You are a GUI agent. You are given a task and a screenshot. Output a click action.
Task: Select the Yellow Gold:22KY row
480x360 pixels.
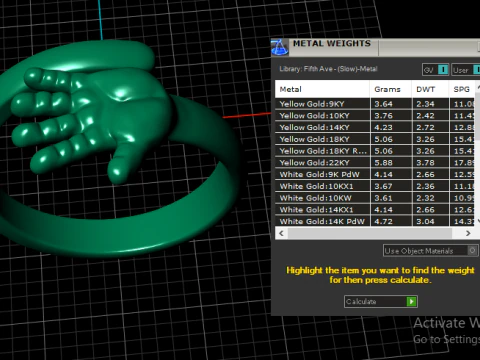[x=374, y=163]
